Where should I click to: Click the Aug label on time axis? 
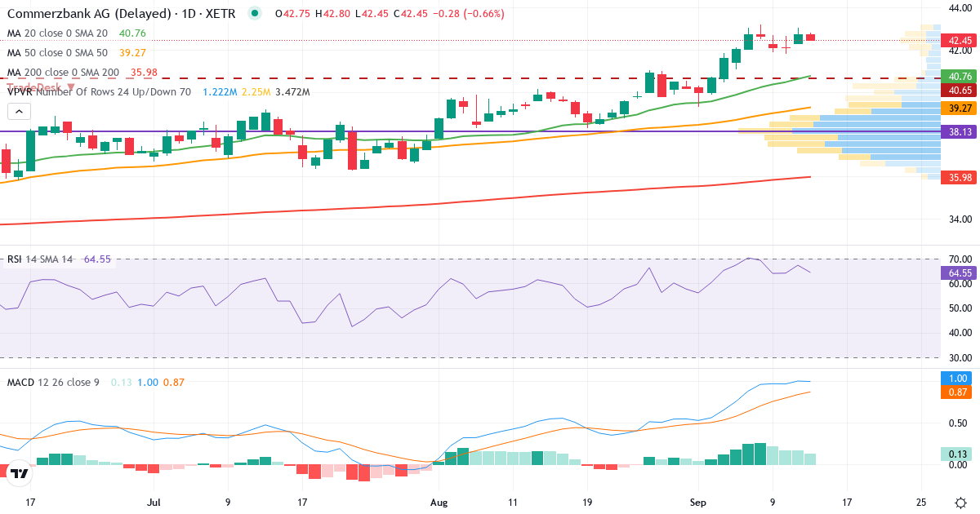pyautogui.click(x=439, y=503)
